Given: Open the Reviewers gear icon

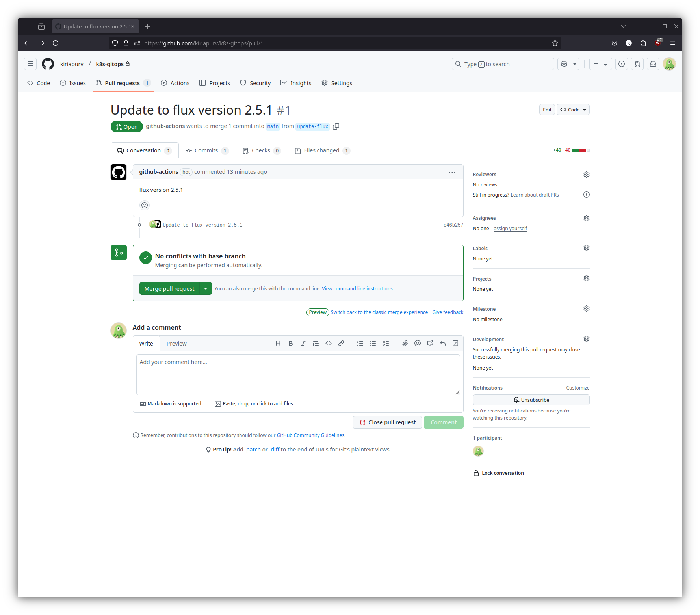Looking at the screenshot, I should pos(586,175).
